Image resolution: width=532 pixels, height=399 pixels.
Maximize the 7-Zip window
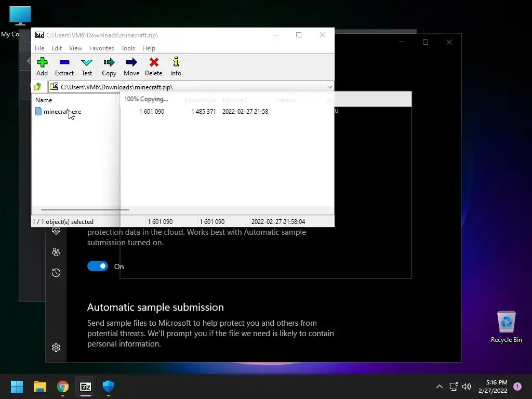coord(299,35)
